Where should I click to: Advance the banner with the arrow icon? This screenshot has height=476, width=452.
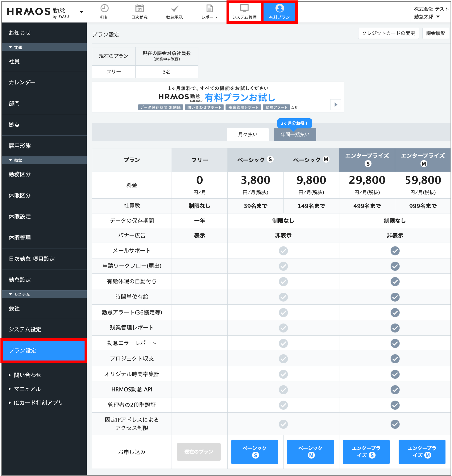(335, 104)
